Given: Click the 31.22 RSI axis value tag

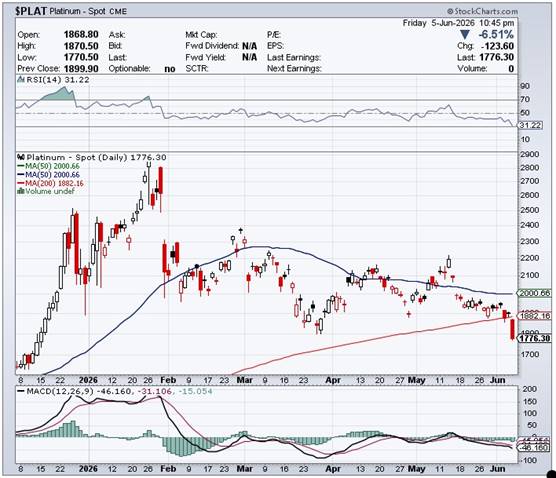Looking at the screenshot, I should coord(530,125).
